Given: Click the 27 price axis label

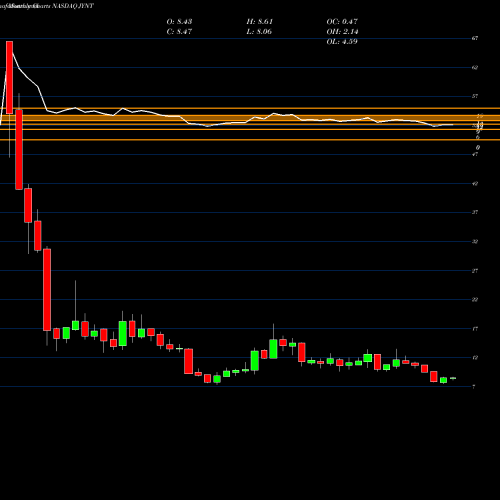Looking at the screenshot, I should [475, 271].
